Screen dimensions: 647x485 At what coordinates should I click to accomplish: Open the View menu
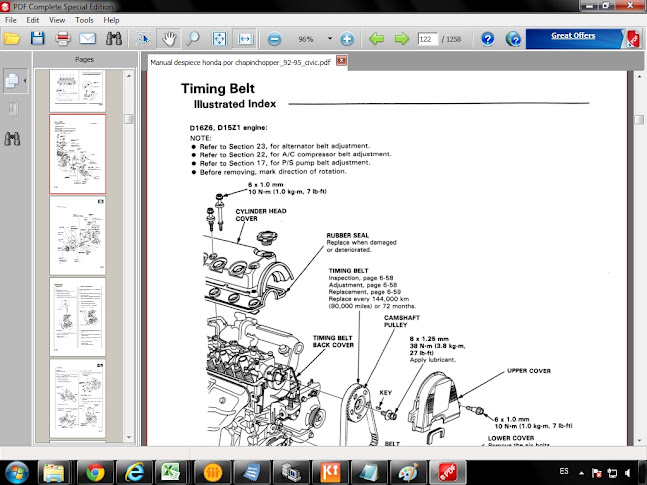[x=57, y=20]
